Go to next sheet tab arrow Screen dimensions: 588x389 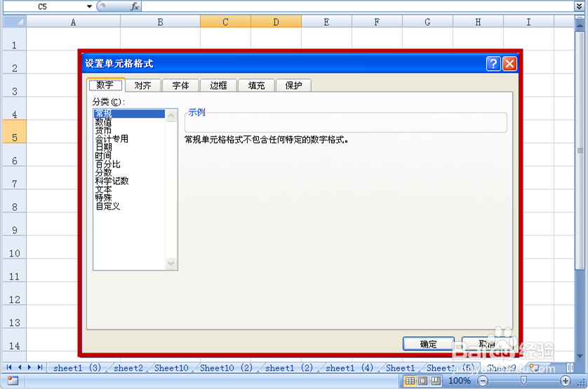tap(29, 367)
